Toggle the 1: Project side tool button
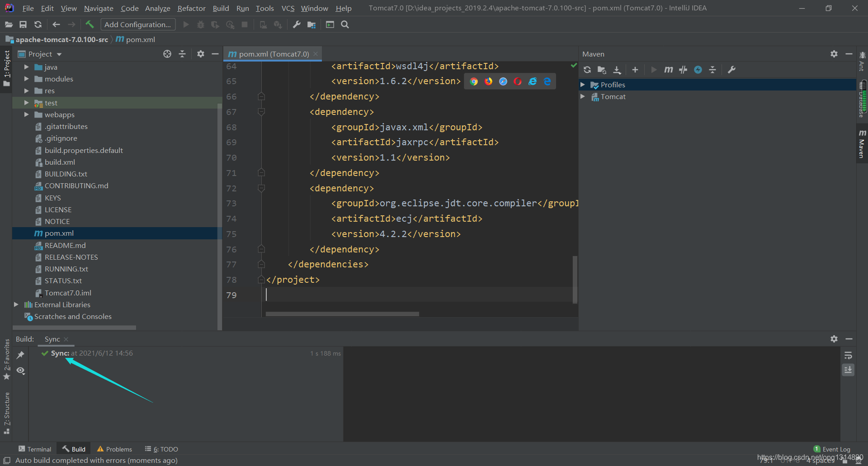 [x=6, y=69]
